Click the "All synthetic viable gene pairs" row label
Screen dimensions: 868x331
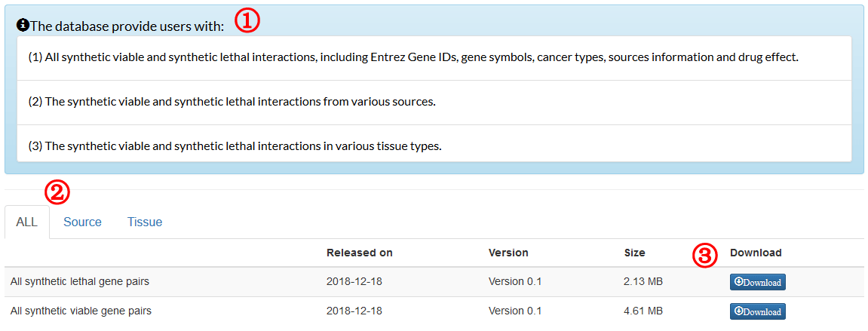[81, 311]
